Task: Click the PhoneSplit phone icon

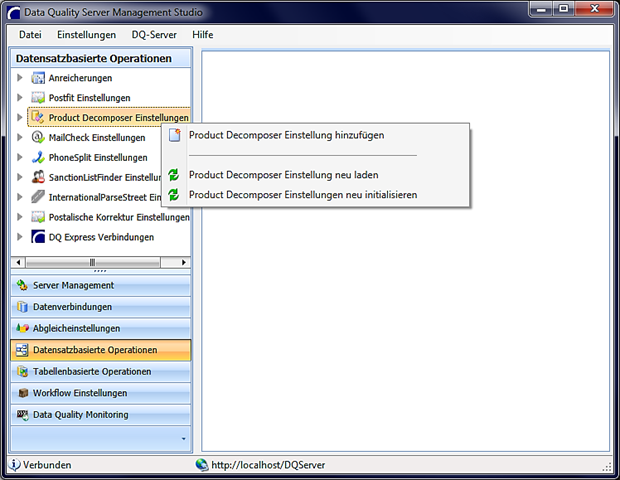Action: point(38,157)
